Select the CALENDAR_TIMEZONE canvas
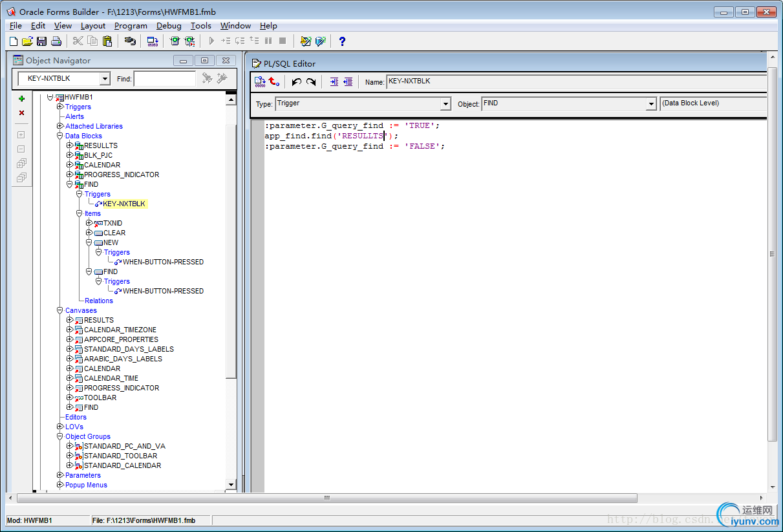 click(120, 330)
